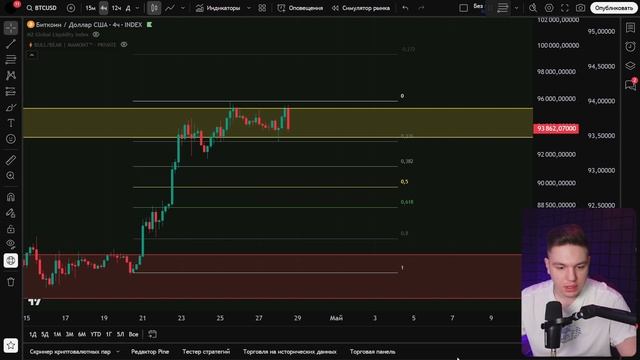
Task: Switch to line chart type
Action: 170,8
